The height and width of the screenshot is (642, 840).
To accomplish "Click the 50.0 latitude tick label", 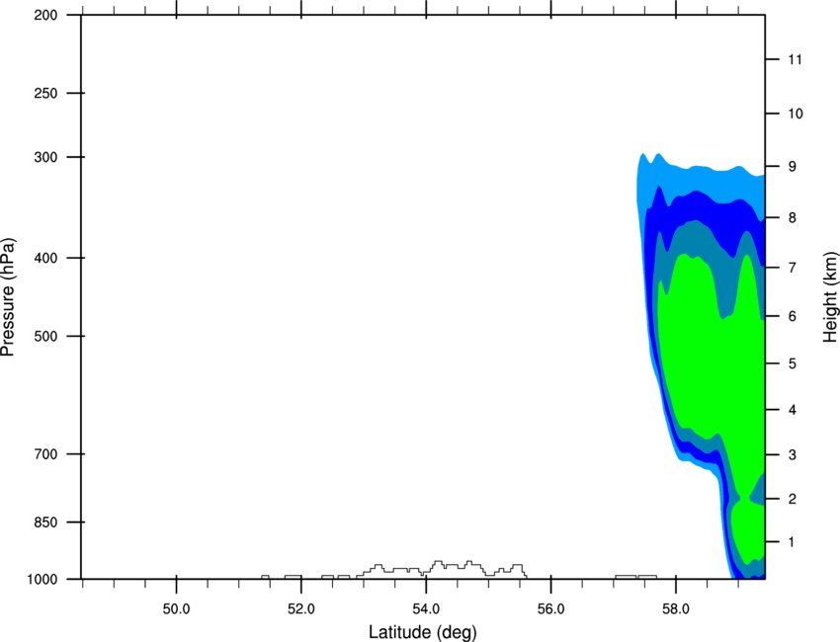I will coord(176,609).
